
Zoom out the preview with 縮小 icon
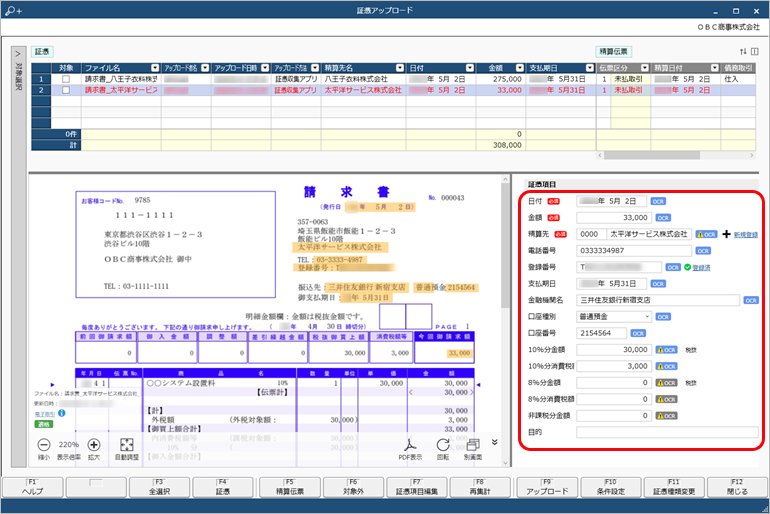(44, 445)
